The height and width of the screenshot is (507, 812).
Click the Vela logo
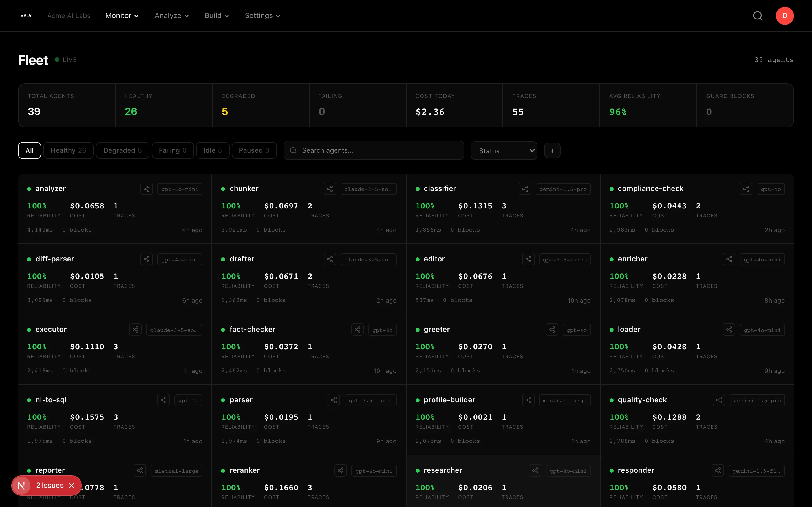26,15
